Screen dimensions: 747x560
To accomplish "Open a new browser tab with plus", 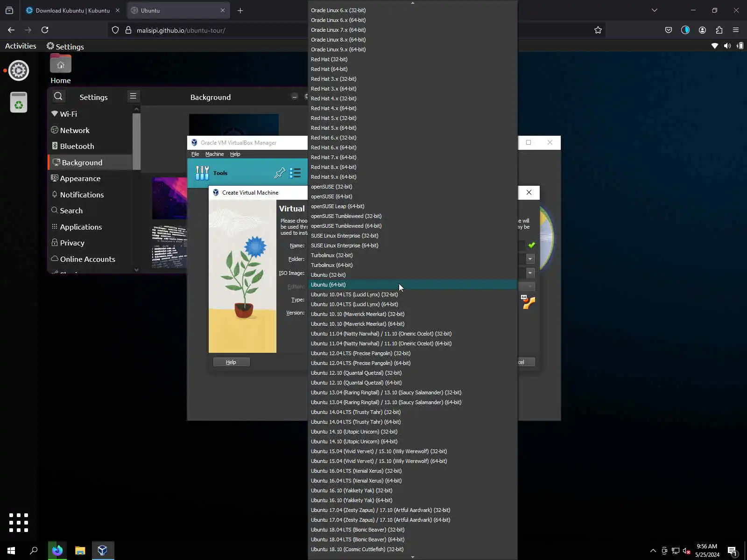I will click(x=240, y=10).
